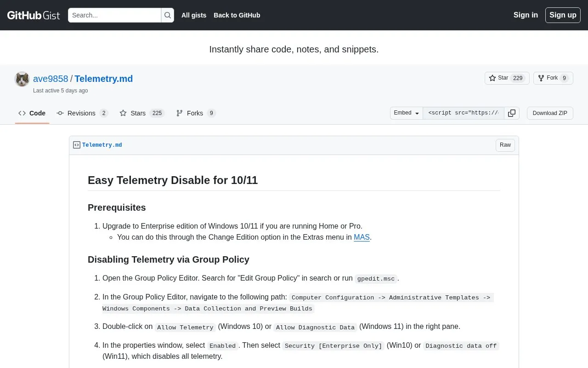Open the GitHub Gist logo home link
Image resolution: width=588 pixels, height=368 pixels.
34,15
